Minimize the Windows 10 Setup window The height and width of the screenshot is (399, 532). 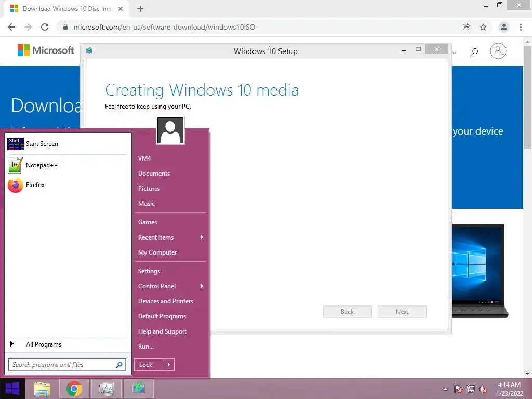pos(404,50)
